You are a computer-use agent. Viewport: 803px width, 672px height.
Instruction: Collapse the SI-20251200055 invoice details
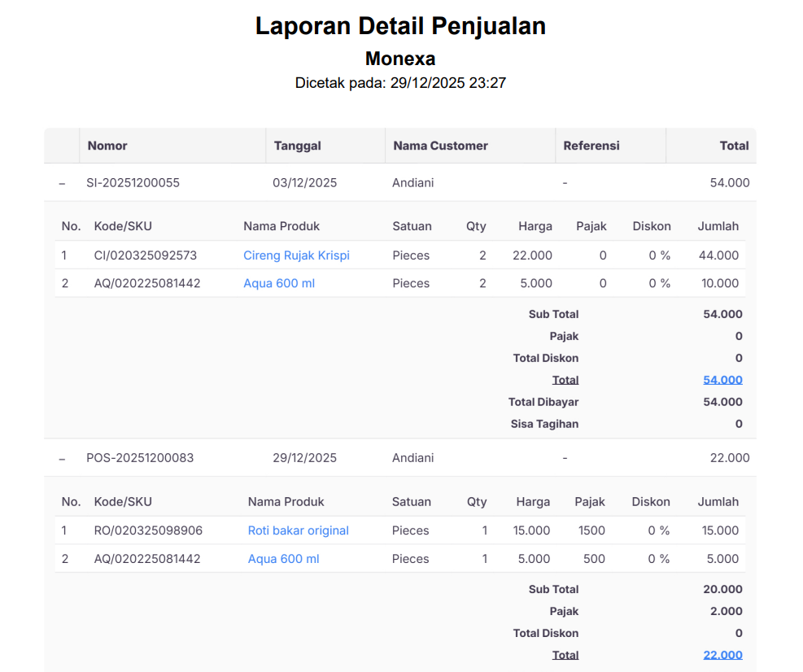pos(62,184)
